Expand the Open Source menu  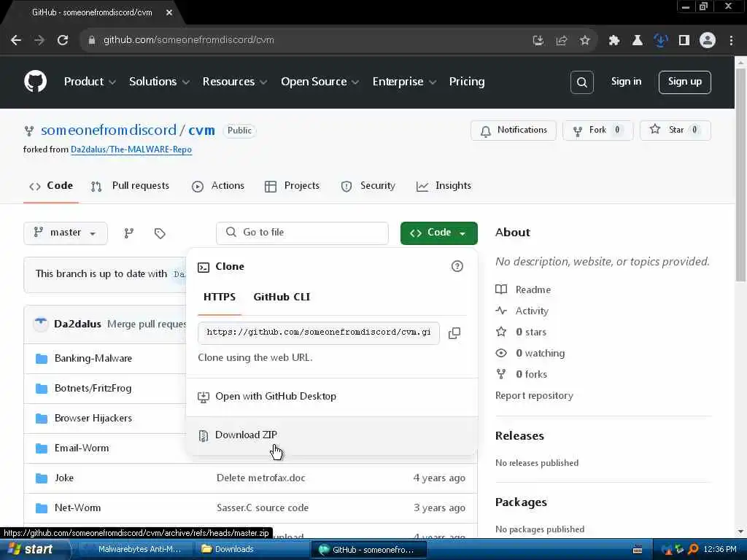tap(320, 82)
